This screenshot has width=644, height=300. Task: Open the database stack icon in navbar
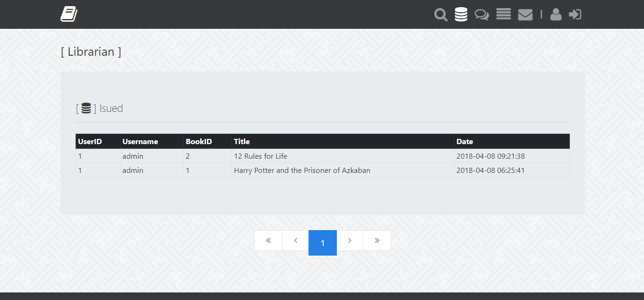(461, 14)
